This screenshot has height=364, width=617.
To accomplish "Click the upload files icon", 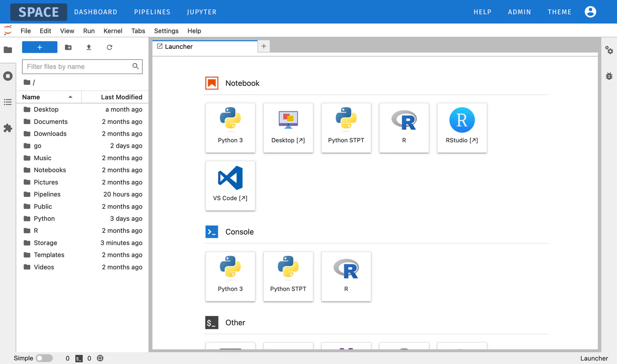I will [x=89, y=47].
